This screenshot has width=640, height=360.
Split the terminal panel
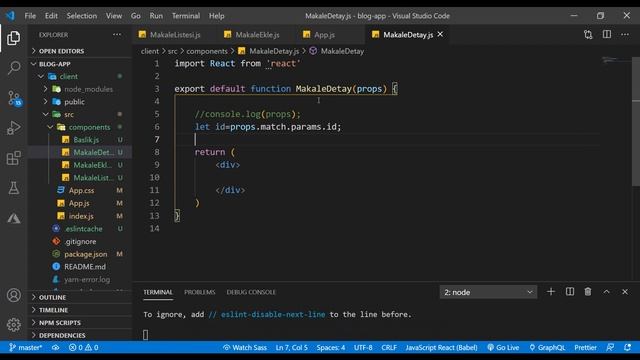click(x=570, y=291)
